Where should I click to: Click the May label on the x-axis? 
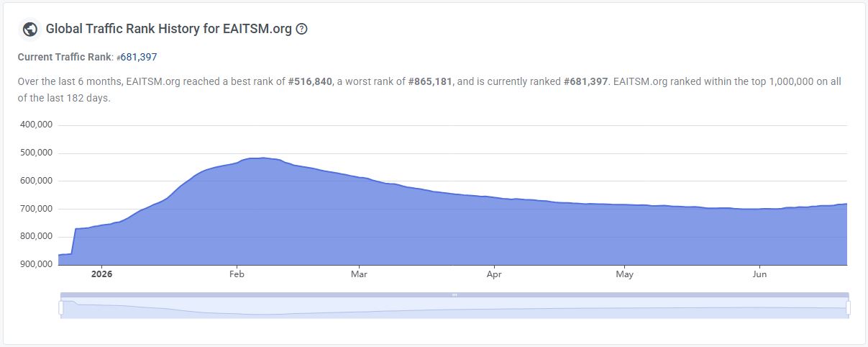click(624, 274)
